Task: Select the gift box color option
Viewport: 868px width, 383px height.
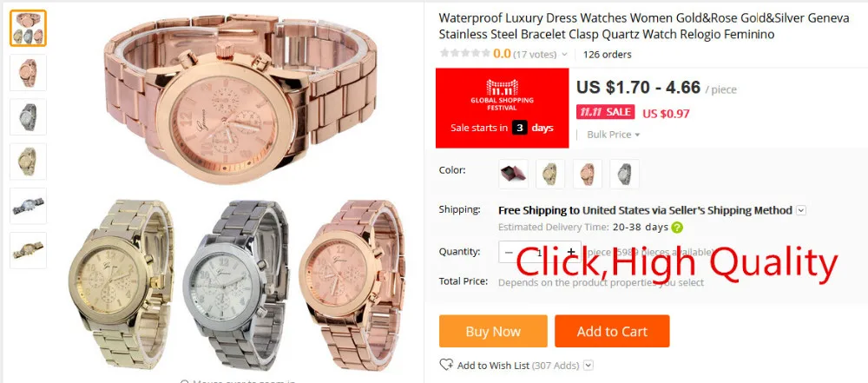Action: tap(513, 174)
